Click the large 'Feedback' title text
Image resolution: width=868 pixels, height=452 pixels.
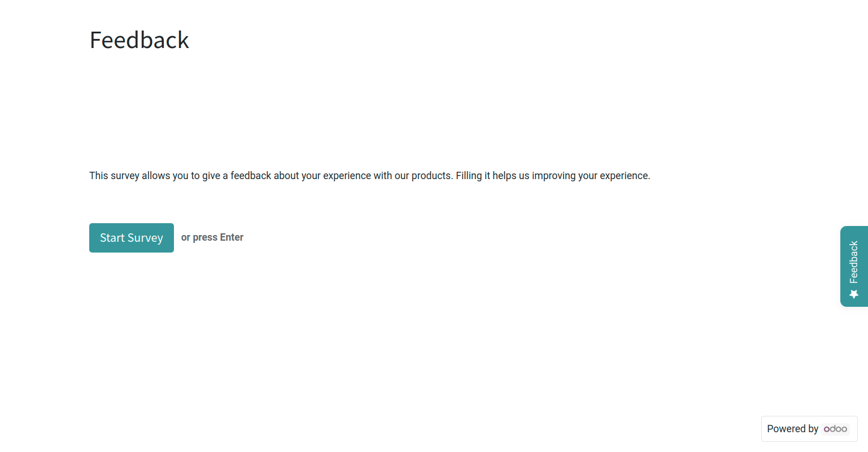click(x=139, y=40)
